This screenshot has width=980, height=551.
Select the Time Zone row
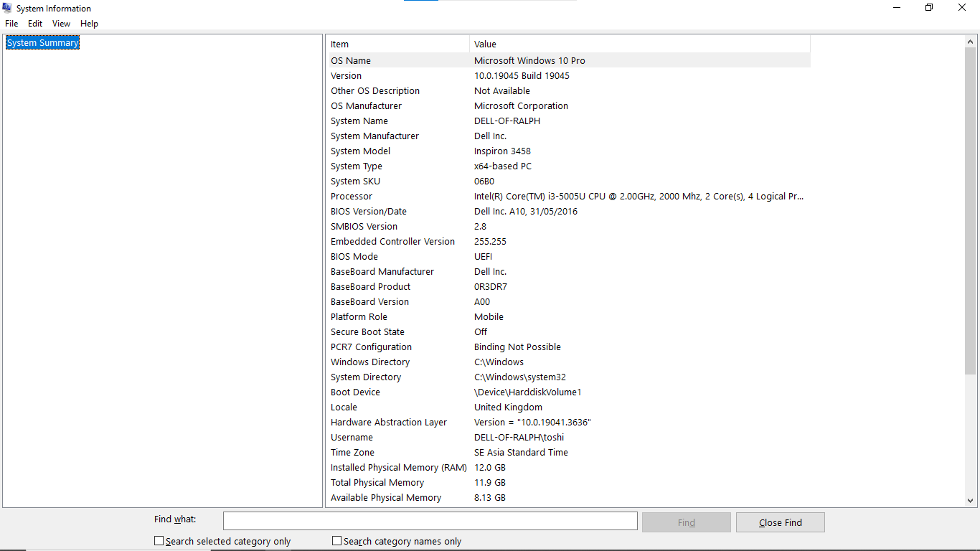pos(570,453)
